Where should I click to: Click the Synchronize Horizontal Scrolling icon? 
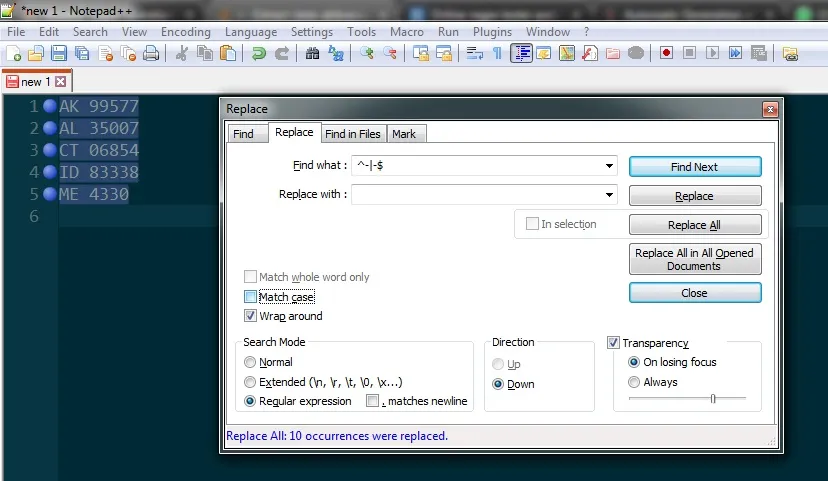444,53
